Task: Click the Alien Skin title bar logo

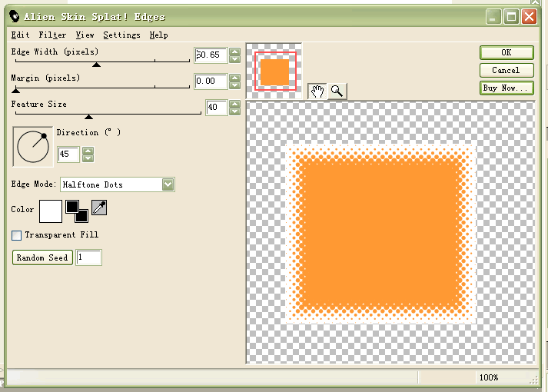Action: point(15,16)
